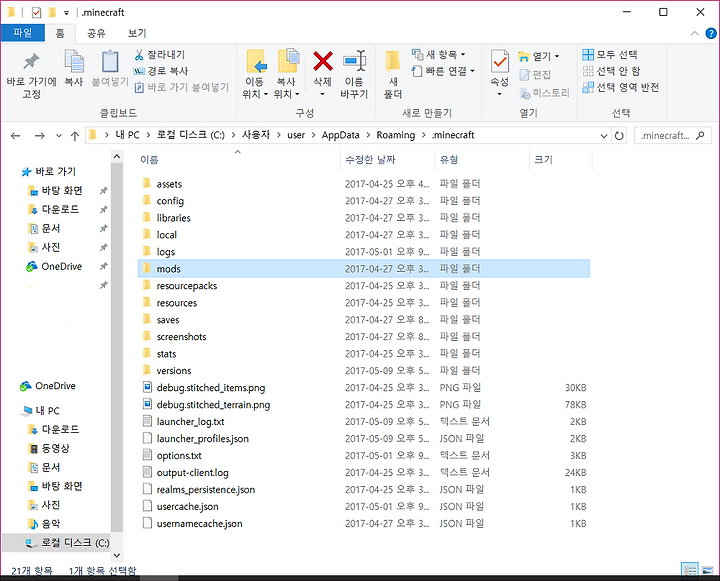
Task: Select usernamecache.json file
Action: 364,524
